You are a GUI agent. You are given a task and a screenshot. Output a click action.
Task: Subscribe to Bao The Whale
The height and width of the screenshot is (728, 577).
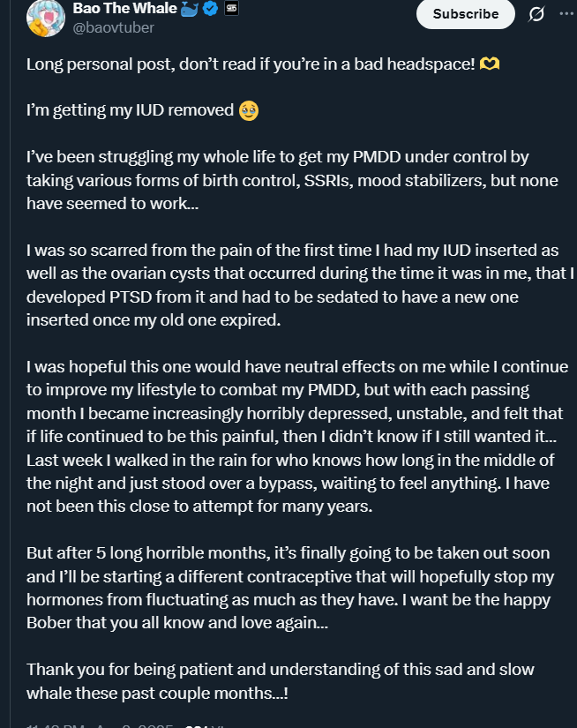click(466, 14)
